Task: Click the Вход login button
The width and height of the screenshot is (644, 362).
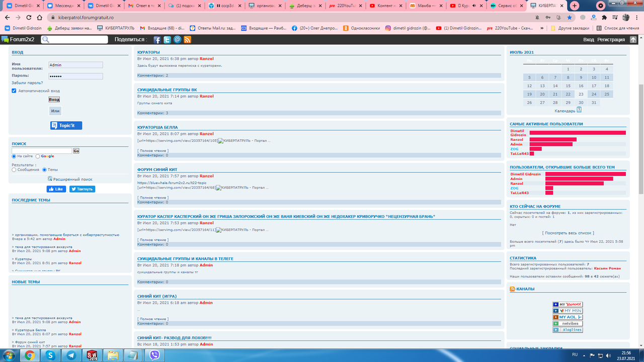Action: tap(54, 100)
